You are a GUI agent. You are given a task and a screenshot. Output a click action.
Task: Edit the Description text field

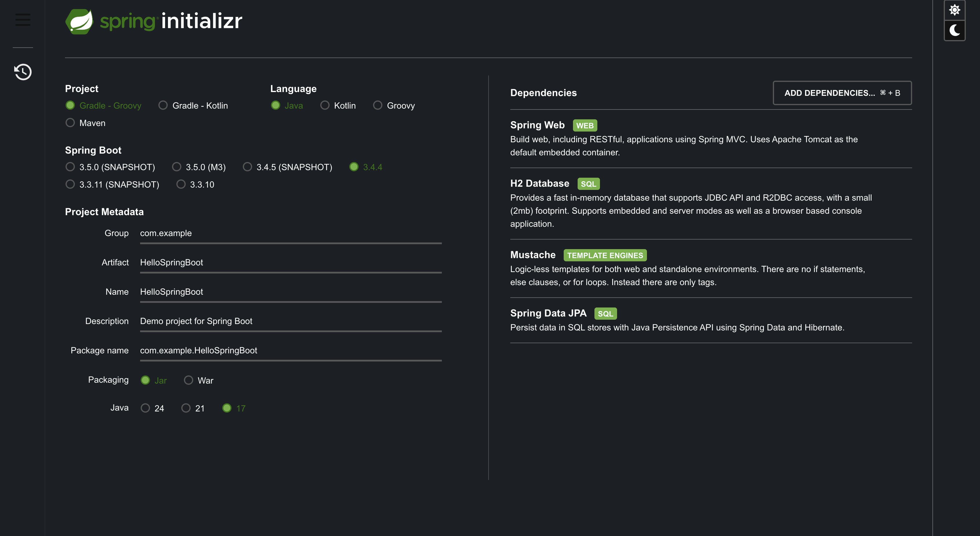290,321
